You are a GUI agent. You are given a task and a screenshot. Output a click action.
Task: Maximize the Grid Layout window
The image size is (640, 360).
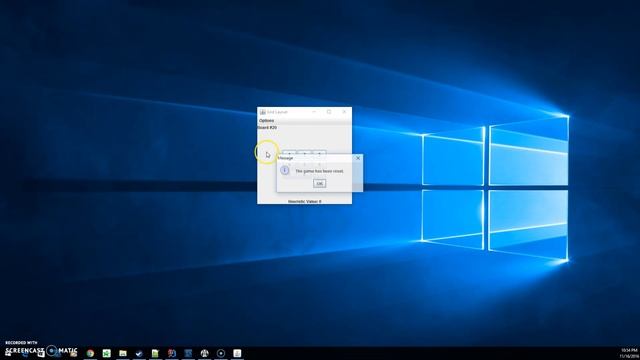coord(329,111)
